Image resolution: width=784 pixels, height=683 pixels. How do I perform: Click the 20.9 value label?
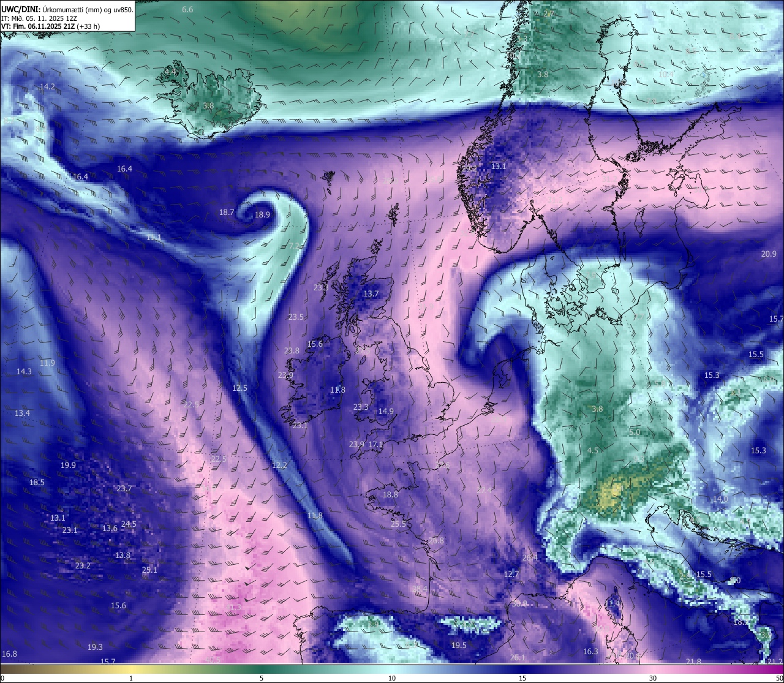point(769,254)
